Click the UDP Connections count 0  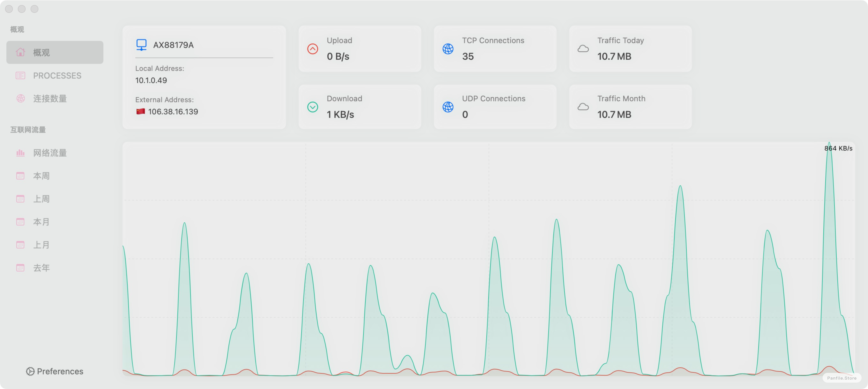(465, 114)
